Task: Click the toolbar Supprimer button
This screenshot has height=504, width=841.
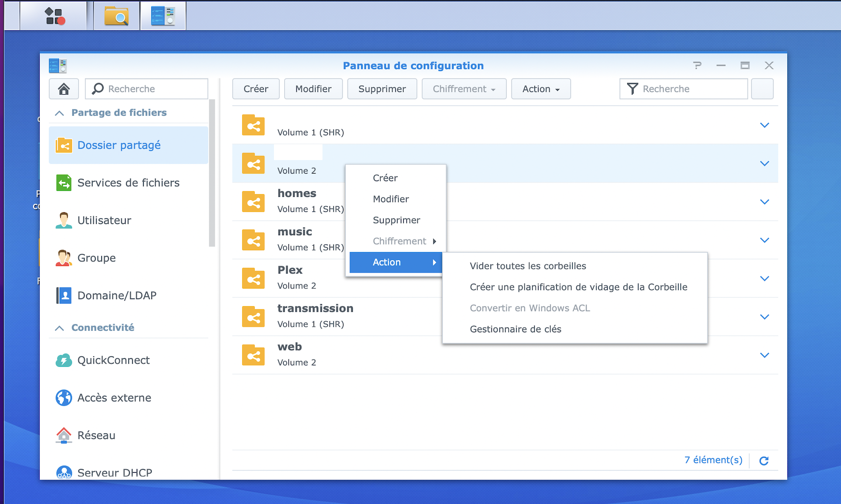Action: pyautogui.click(x=382, y=89)
